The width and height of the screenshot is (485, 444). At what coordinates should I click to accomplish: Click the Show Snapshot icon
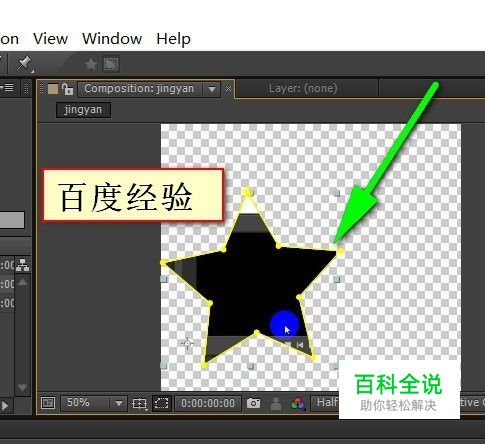pos(276,404)
